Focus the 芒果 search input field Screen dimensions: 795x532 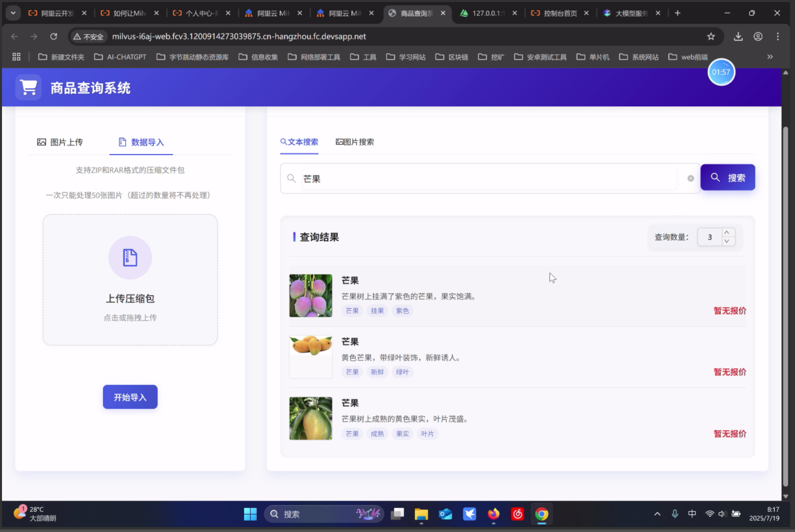(x=489, y=179)
